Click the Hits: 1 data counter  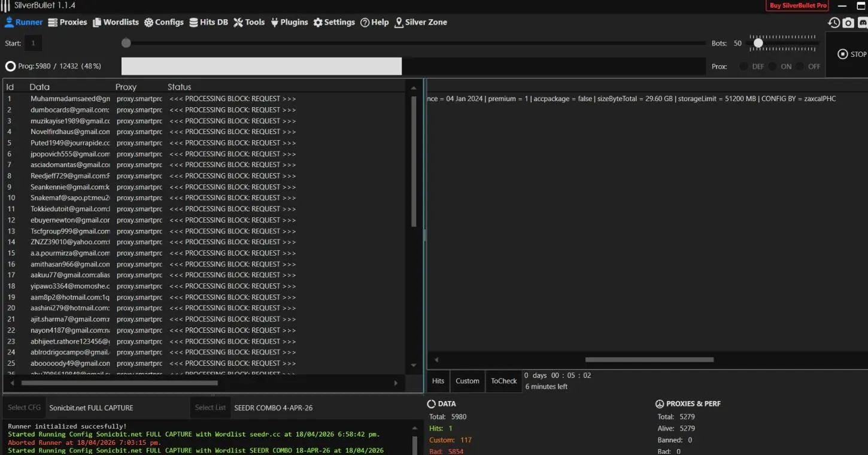point(441,428)
